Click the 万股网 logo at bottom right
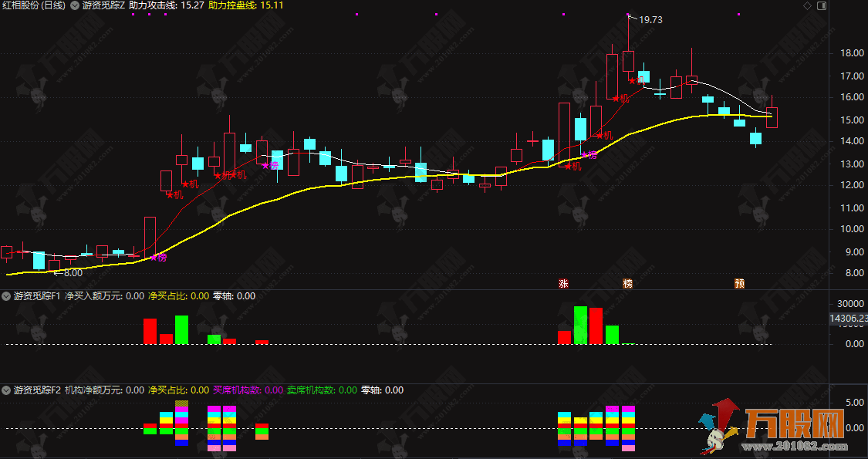The height and width of the screenshot is (459, 868). click(779, 427)
